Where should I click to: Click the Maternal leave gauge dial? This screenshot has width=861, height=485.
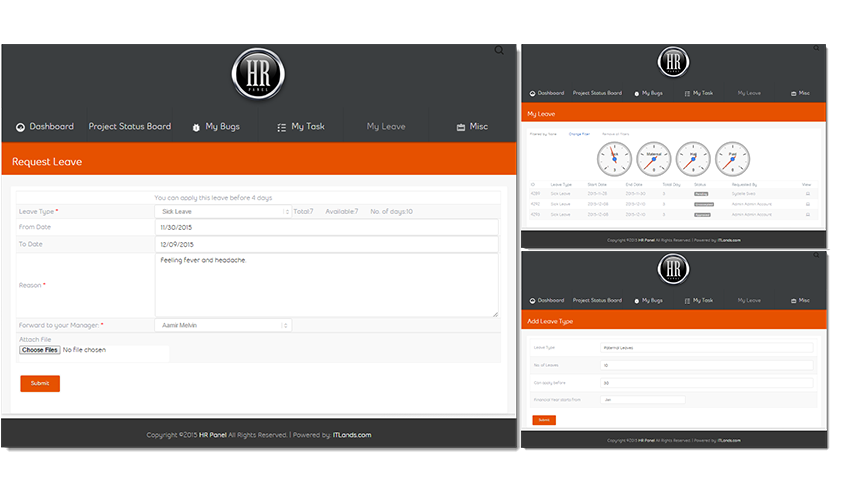653,159
